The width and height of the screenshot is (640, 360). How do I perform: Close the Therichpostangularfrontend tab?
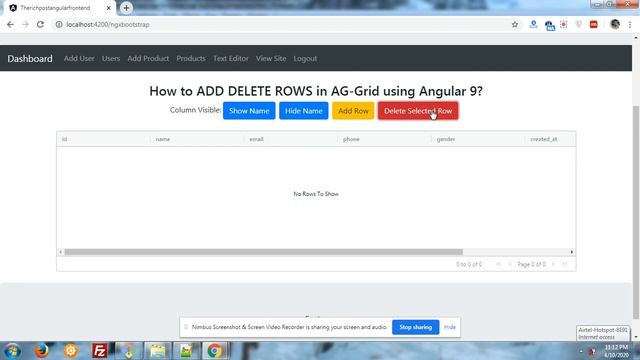click(109, 8)
